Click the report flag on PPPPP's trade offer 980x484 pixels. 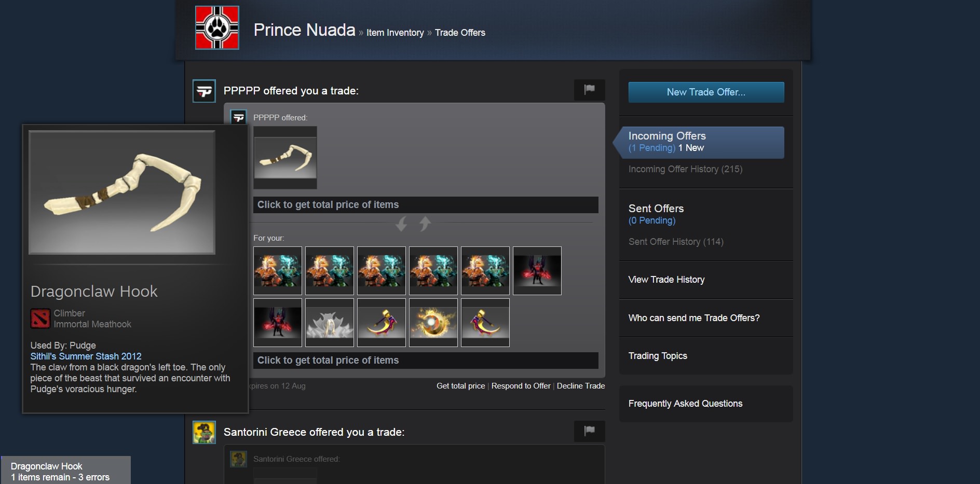(x=589, y=90)
